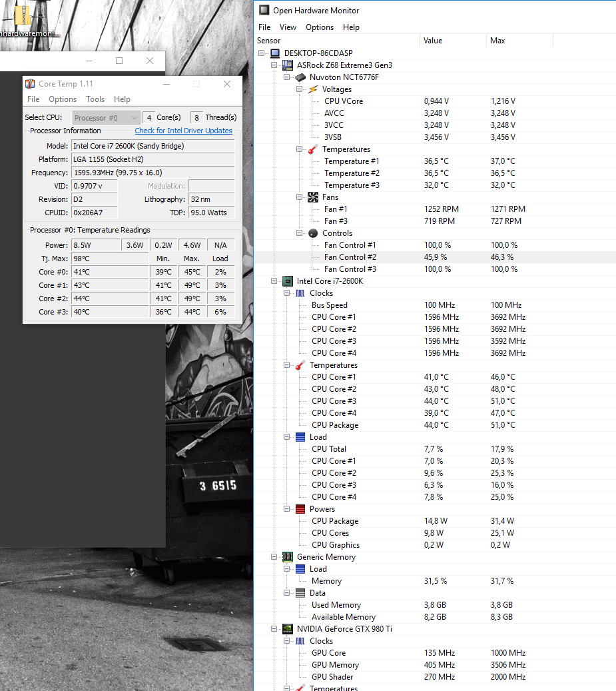This screenshot has width=616, height=691.
Task: Select the Used Memory row
Action: point(435,605)
